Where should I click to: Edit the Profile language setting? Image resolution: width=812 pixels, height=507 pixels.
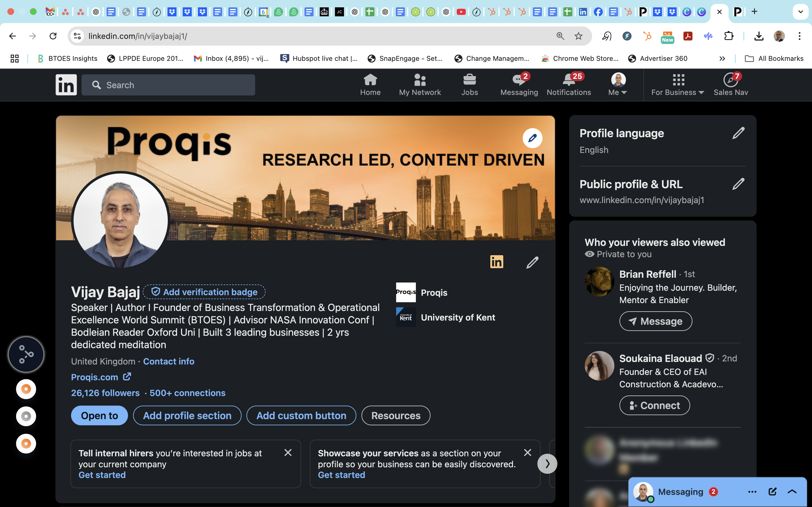point(738,134)
